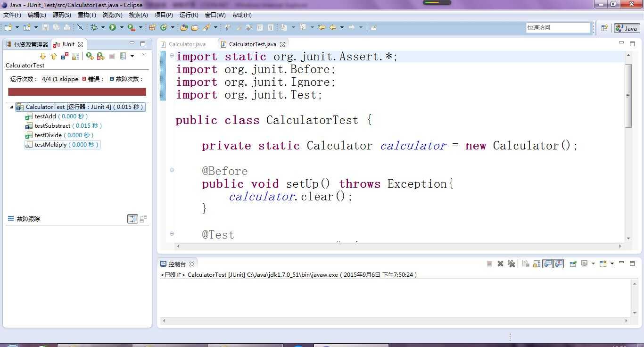Click the Compare Actual With Expected icon
The width and height of the screenshot is (644, 347).
[x=143, y=219]
